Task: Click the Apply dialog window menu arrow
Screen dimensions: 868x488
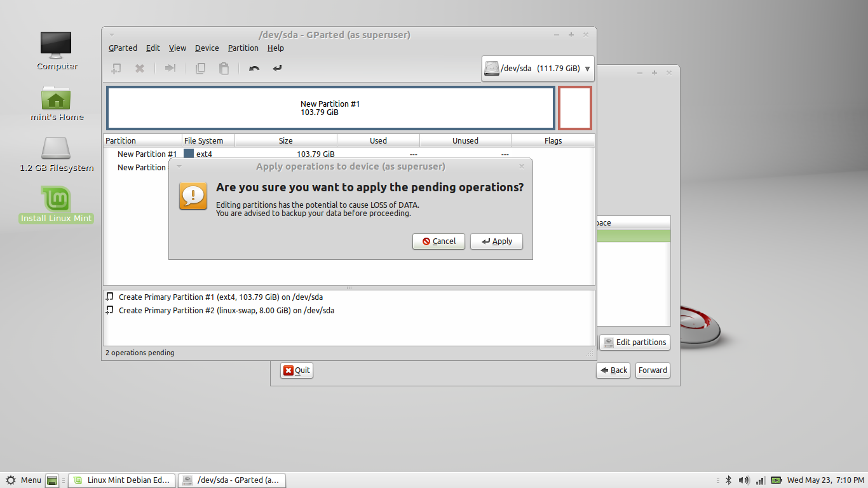Action: tap(179, 166)
